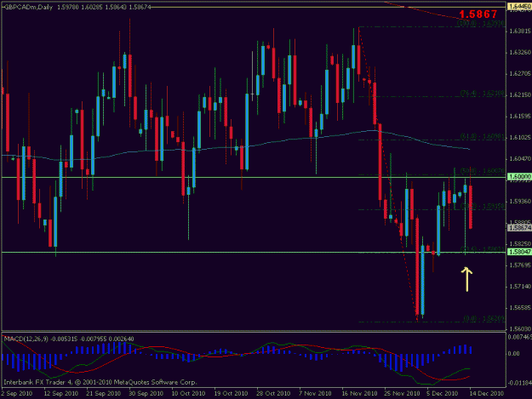Click the 7 Nov 2010 date label
Viewport: 532px width, 399px height.
[315, 394]
